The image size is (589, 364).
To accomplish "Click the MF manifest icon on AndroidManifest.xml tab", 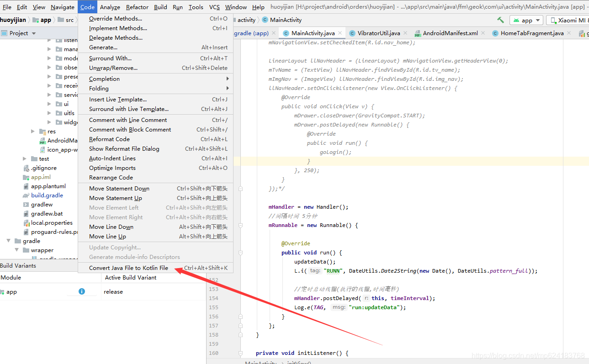I will tap(418, 33).
